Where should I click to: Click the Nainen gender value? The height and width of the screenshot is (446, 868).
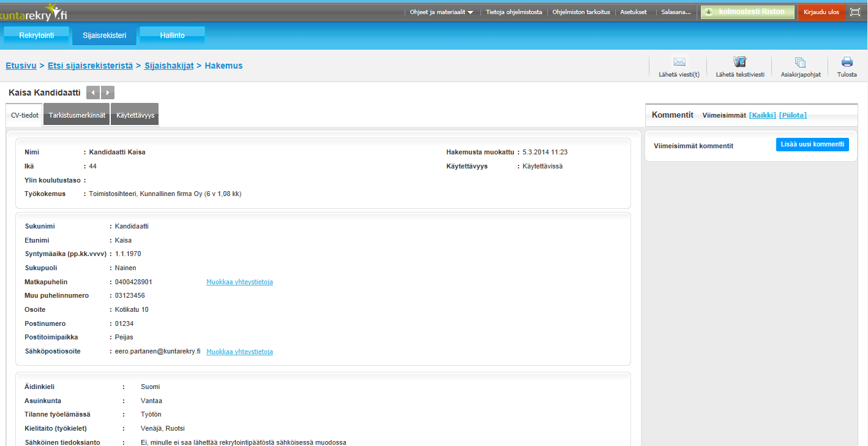point(125,268)
